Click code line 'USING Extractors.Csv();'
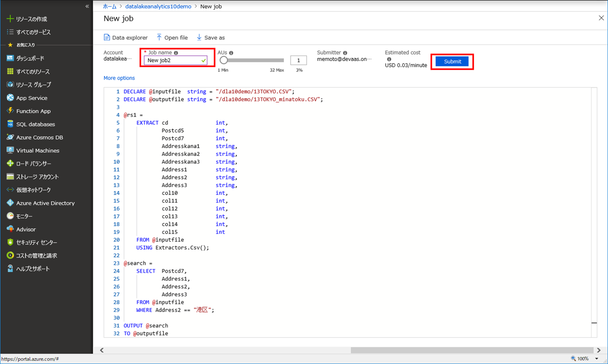The image size is (608, 364). 172,247
